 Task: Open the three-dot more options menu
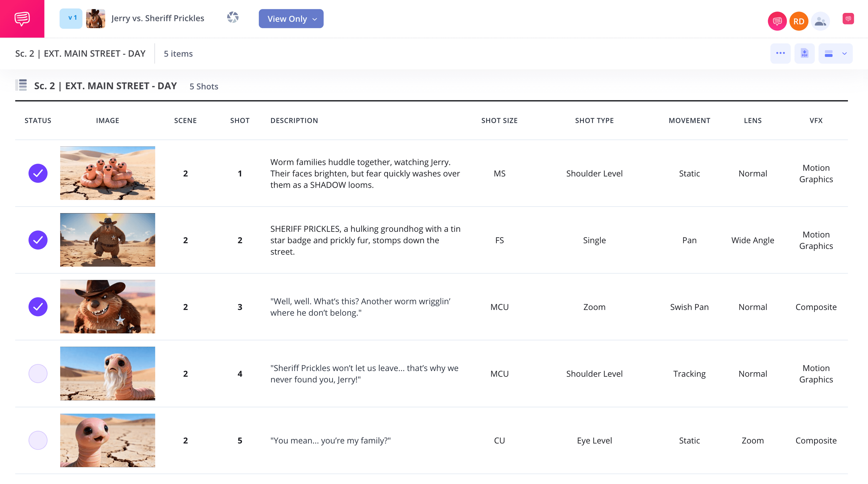tap(780, 53)
